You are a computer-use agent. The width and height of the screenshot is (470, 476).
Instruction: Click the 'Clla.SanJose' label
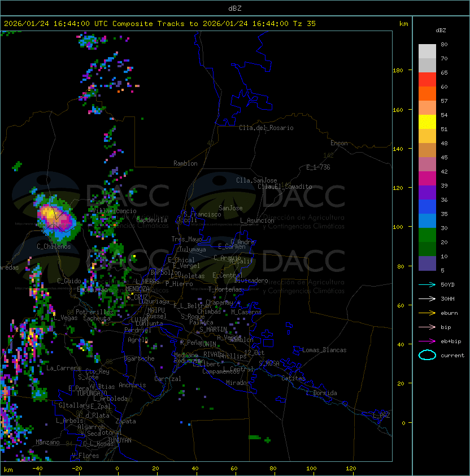point(256,180)
